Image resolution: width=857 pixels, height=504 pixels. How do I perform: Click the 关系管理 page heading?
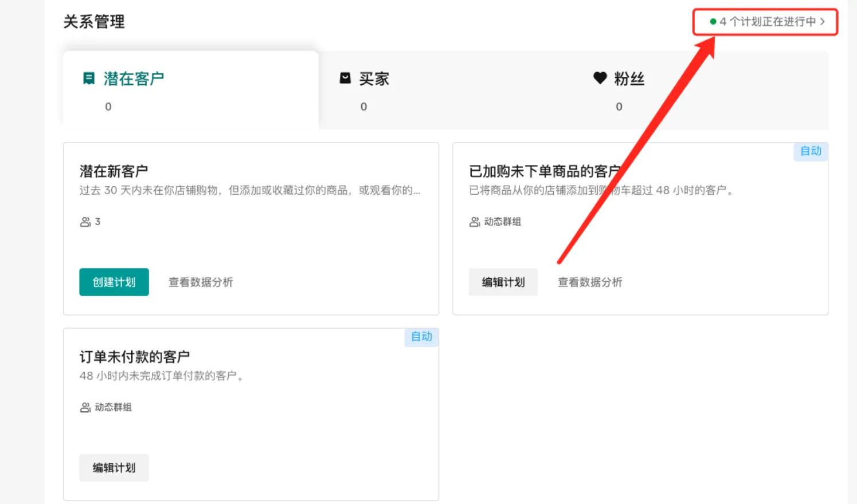pos(94,22)
